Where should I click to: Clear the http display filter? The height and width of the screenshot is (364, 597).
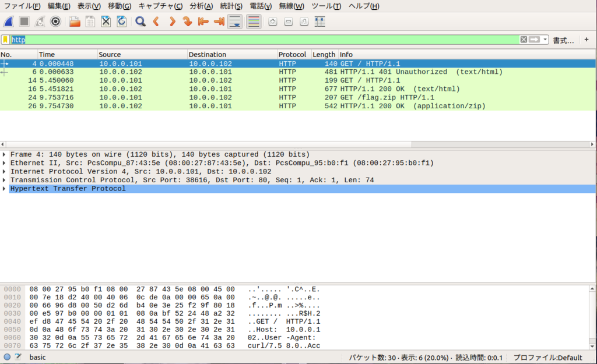point(524,40)
